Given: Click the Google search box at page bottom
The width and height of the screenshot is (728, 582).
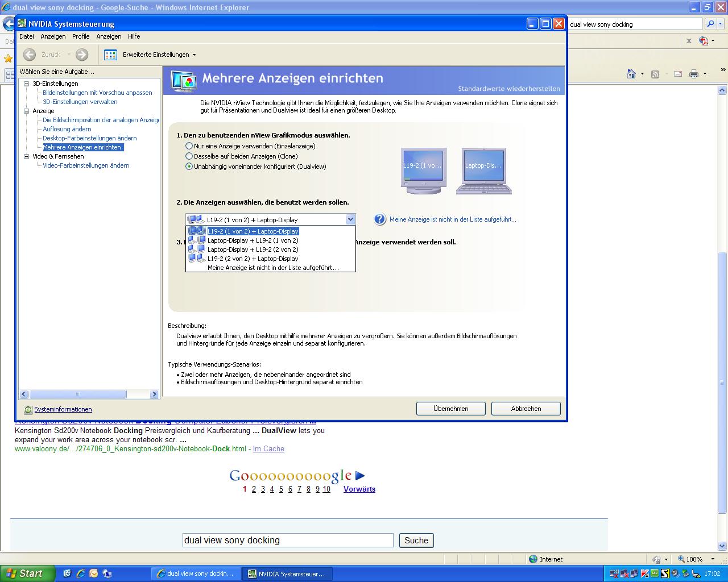Looking at the screenshot, I should click(288, 540).
